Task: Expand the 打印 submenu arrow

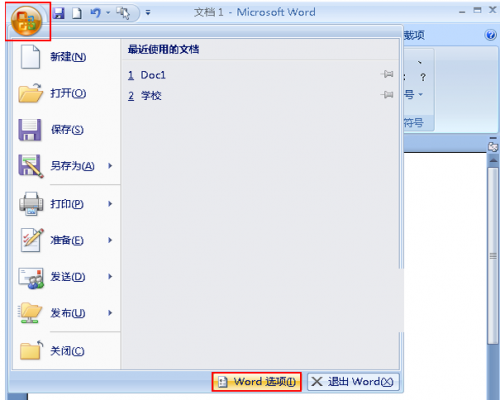Action: click(x=110, y=204)
